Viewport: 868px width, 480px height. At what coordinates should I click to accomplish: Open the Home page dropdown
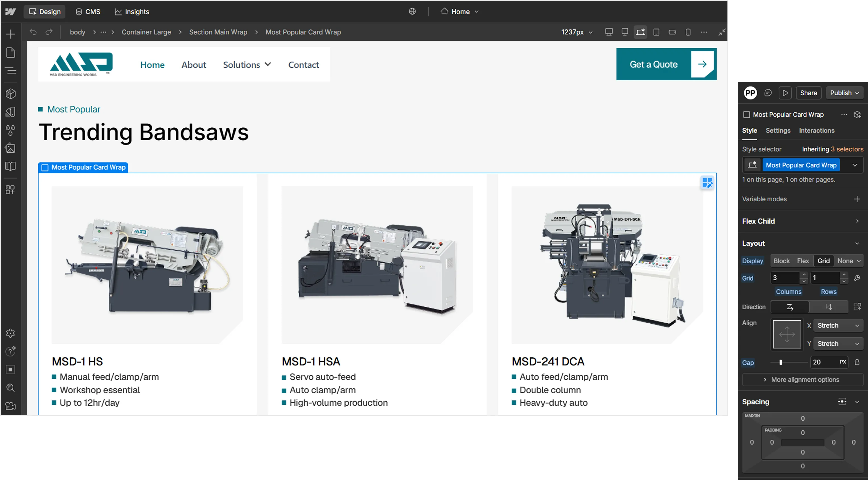coord(460,11)
